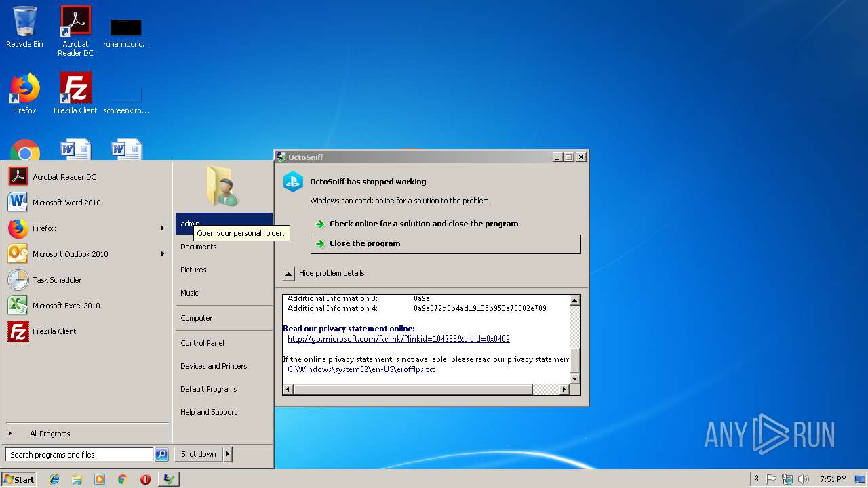Select 'Additional Information 4' hash value text

480,308
